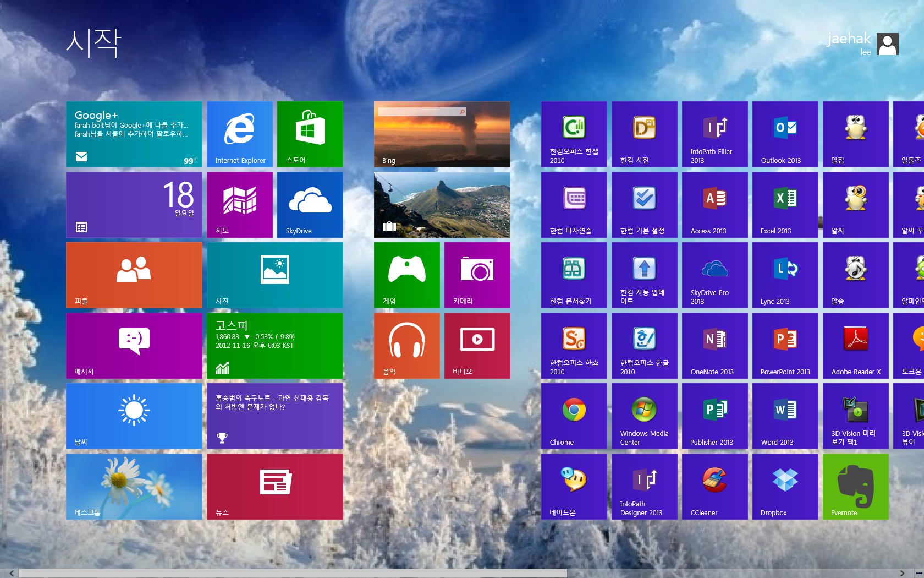Launch 한컴오피스 한쇼 2010

[x=574, y=346]
